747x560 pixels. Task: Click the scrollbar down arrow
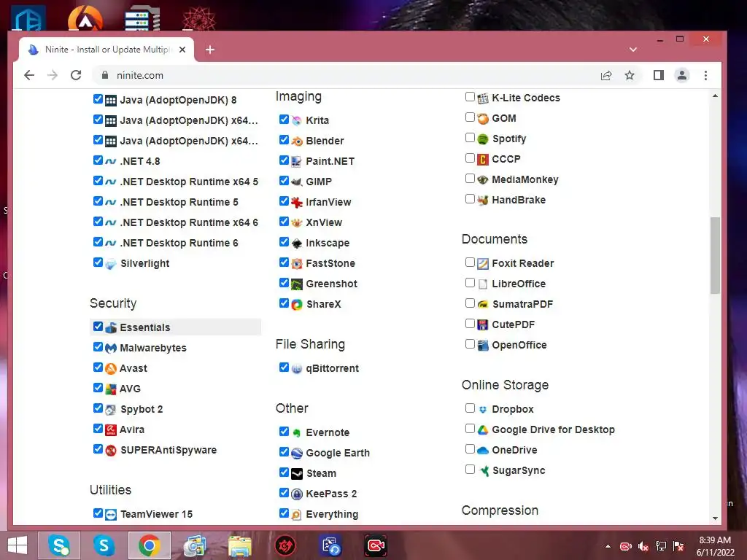tap(715, 518)
